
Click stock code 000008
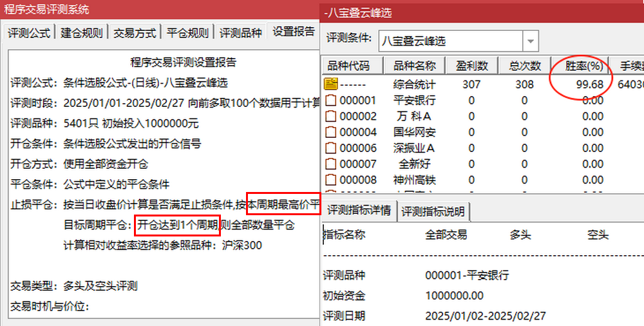point(358,180)
